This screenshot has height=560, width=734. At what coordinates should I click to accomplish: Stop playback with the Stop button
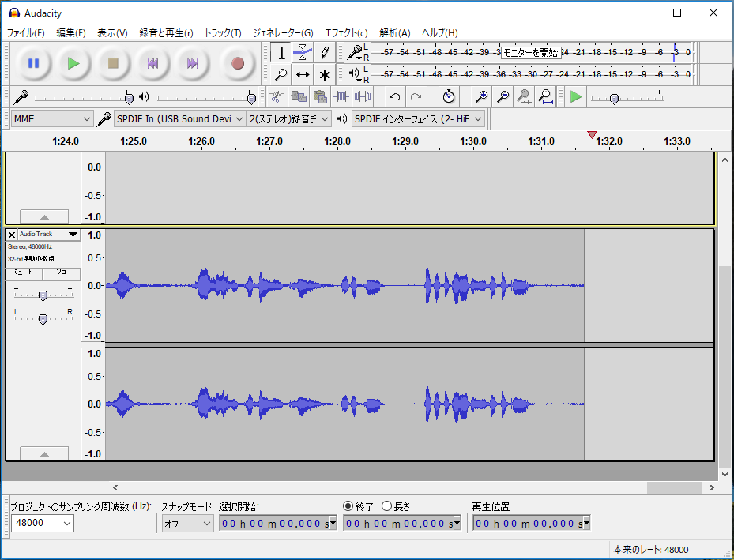[x=113, y=63]
